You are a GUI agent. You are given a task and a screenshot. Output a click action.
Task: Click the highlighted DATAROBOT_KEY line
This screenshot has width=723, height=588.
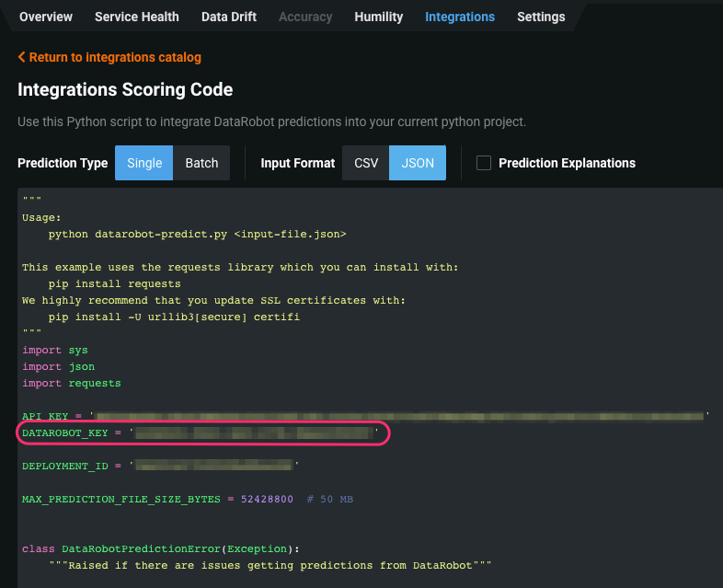(x=204, y=433)
